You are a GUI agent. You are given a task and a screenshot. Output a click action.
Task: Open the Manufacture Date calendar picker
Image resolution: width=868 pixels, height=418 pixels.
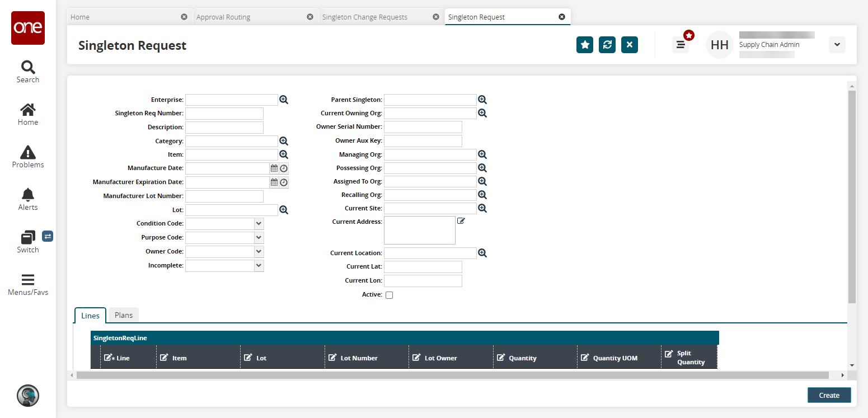[x=274, y=168]
